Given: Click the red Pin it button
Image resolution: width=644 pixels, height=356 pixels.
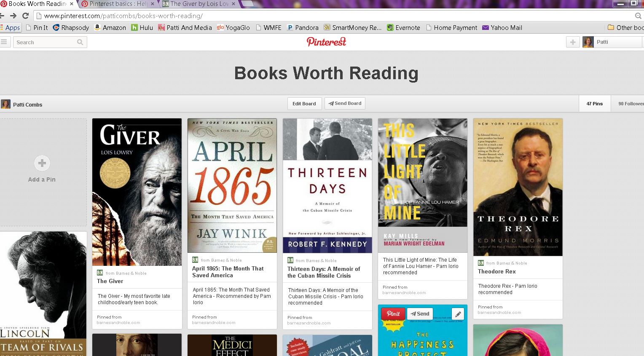Looking at the screenshot, I should (393, 314).
